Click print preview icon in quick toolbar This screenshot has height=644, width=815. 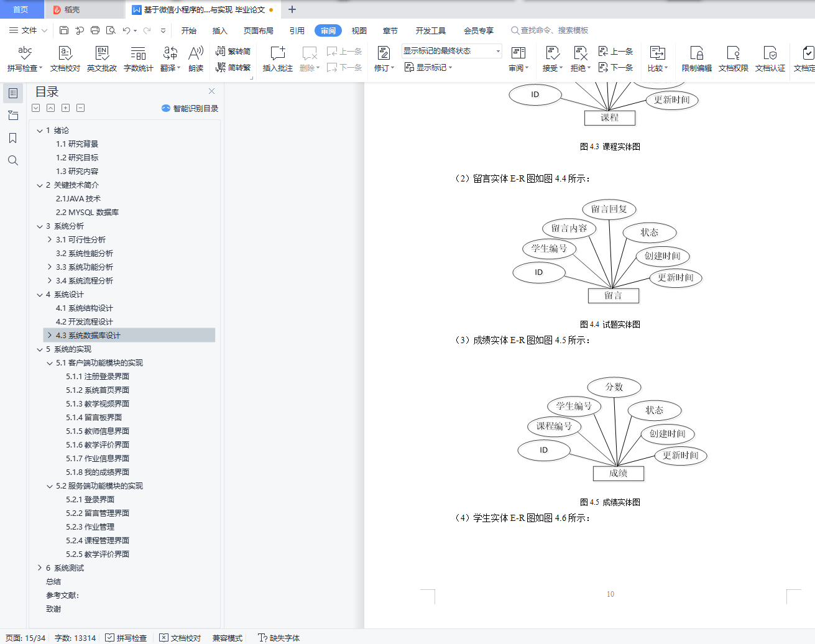111,30
